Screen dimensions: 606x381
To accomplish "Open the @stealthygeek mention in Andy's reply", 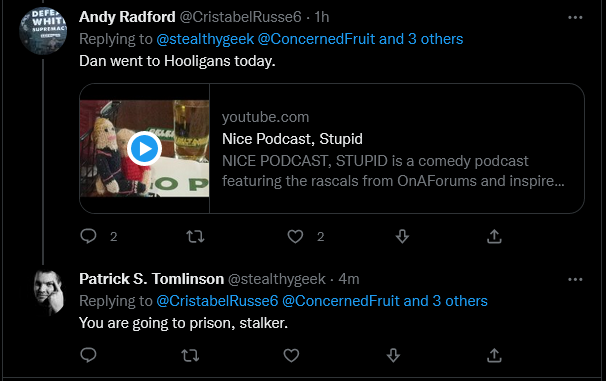I will (205, 39).
